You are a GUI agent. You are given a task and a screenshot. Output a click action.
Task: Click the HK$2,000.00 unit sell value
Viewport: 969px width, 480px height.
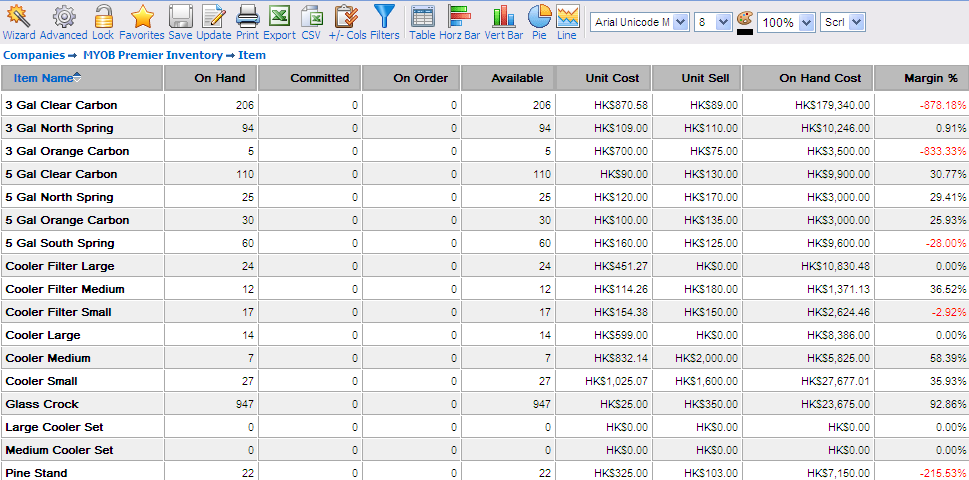coord(706,358)
